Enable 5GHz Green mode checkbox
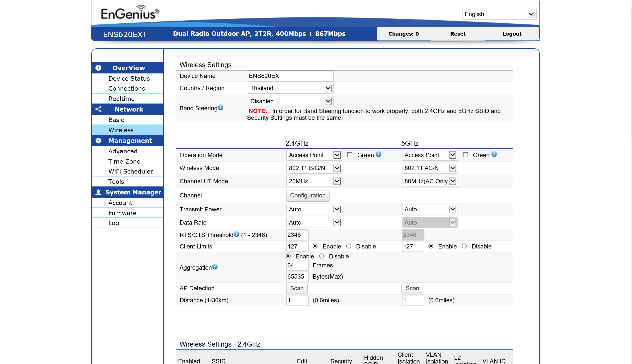632x364 pixels. (x=465, y=155)
